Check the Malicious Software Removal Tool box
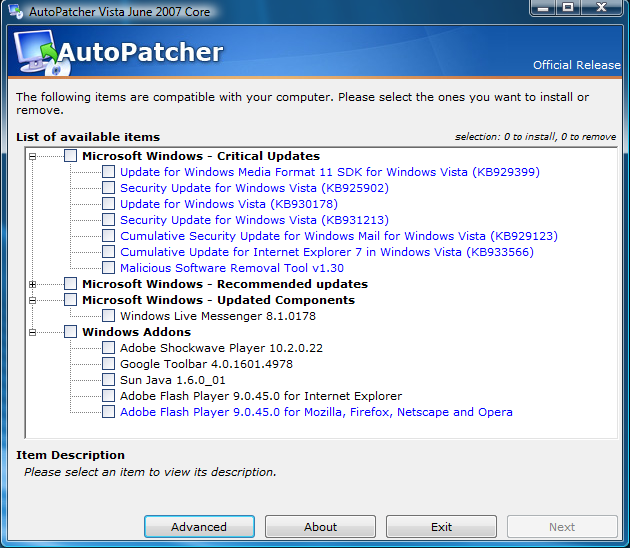The image size is (630, 548). 108,268
